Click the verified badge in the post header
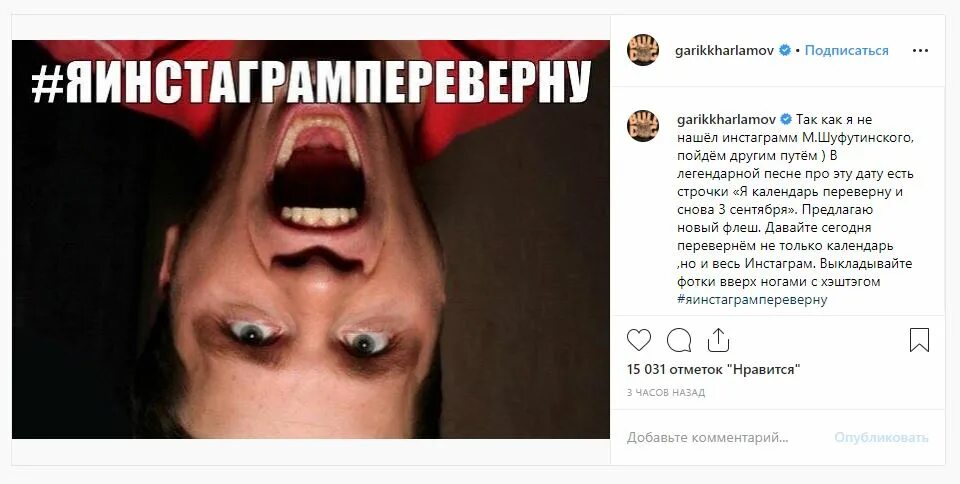Screen dimensions: 960x484 click(784, 51)
